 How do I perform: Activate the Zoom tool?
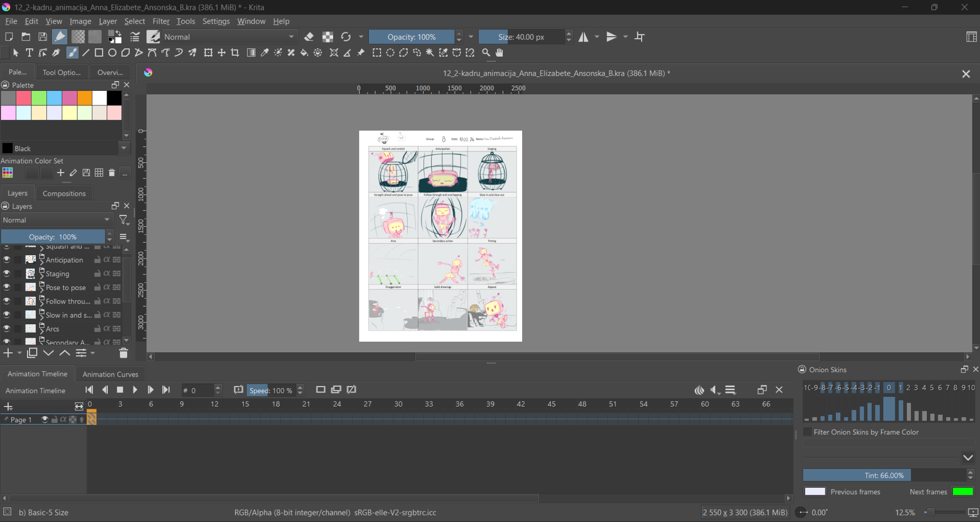click(486, 53)
